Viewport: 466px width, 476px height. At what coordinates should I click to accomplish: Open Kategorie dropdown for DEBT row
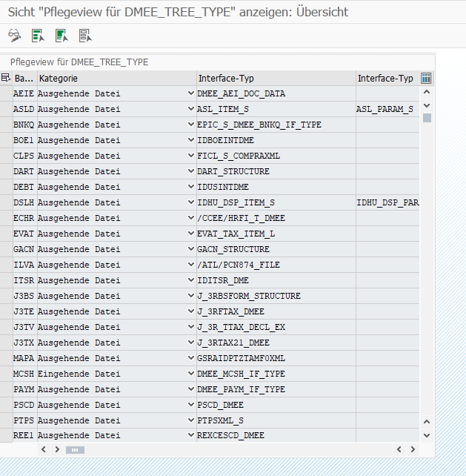coord(191,187)
